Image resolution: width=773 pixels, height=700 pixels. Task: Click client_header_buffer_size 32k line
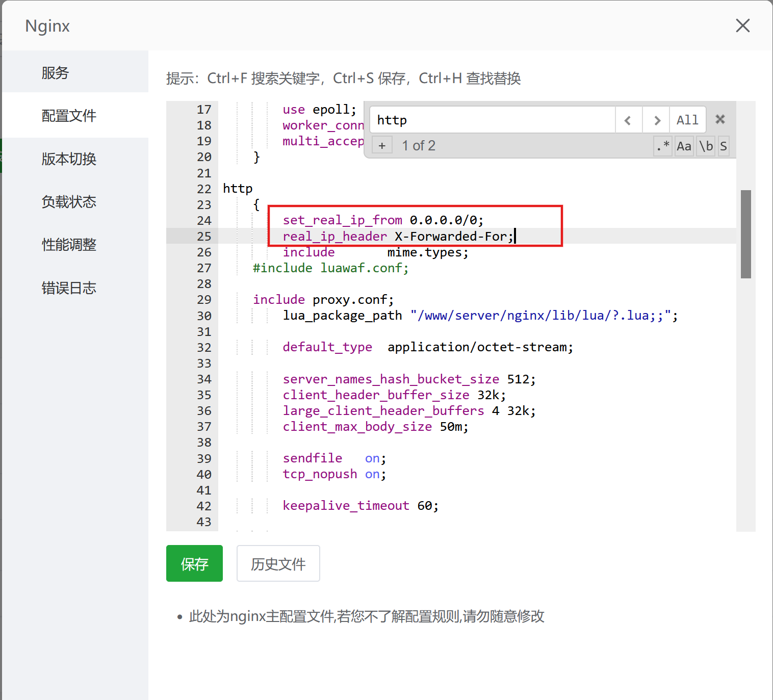(x=394, y=395)
